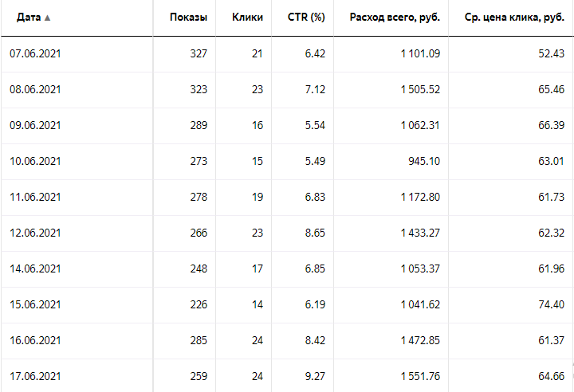Select the 11.06.2021 date cell
Screen dimensions: 574x392
pos(35,197)
